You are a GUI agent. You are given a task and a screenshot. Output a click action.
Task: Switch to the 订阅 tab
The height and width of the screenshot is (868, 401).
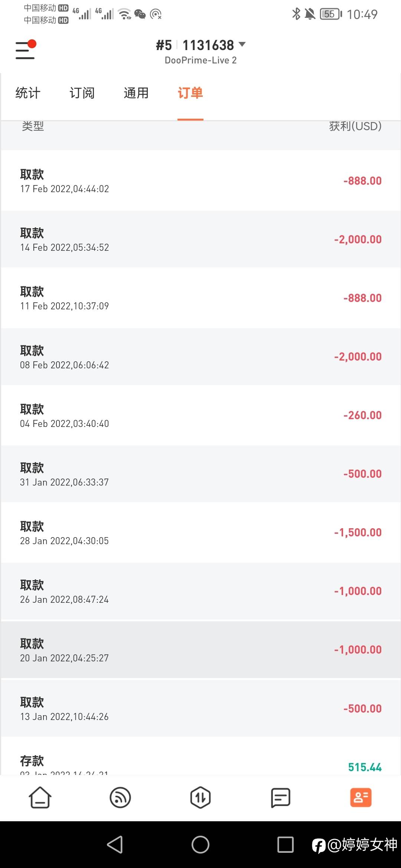click(x=82, y=93)
